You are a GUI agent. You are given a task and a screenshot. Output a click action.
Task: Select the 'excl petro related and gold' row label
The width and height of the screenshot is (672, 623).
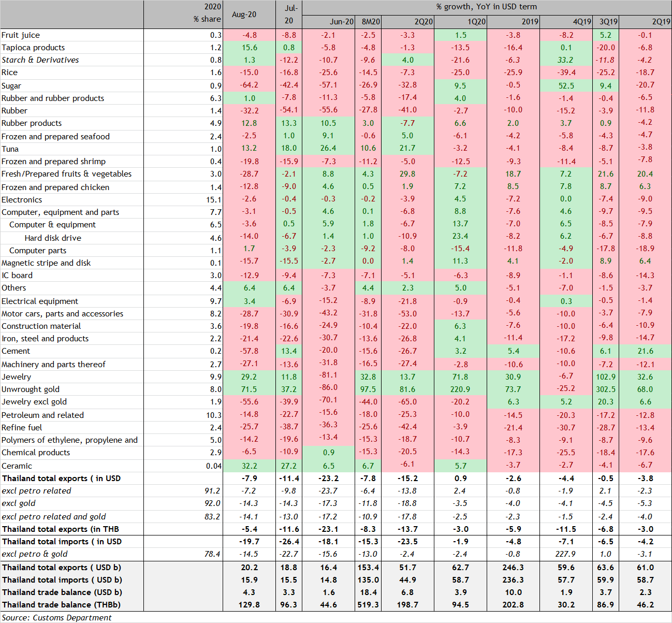point(54,517)
